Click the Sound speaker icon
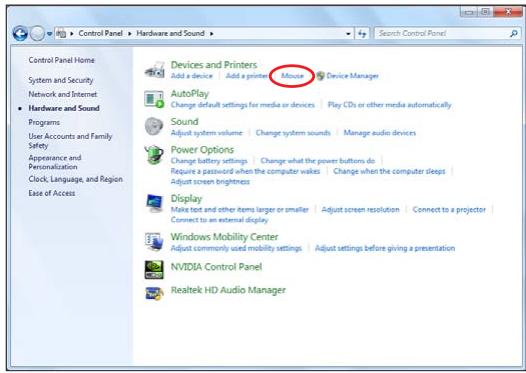This screenshot has height=373, width=526. tap(154, 126)
